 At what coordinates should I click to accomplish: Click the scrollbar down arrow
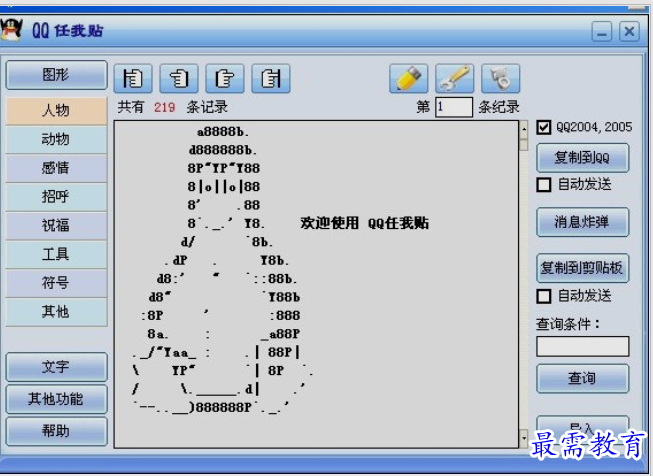tap(523, 439)
